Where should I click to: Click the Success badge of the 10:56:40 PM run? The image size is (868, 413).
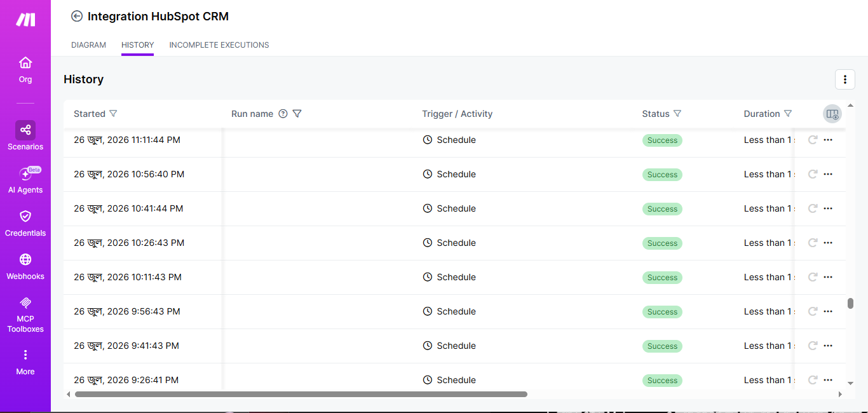(x=662, y=175)
